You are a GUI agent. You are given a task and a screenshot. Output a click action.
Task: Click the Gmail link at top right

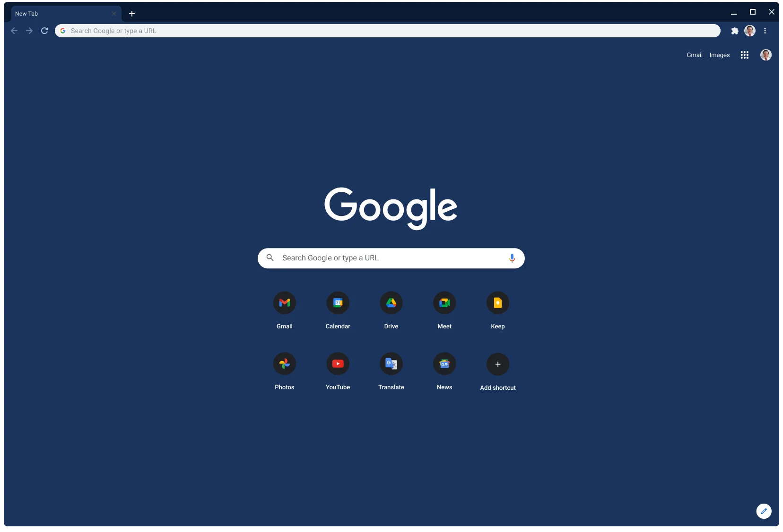pyautogui.click(x=694, y=55)
